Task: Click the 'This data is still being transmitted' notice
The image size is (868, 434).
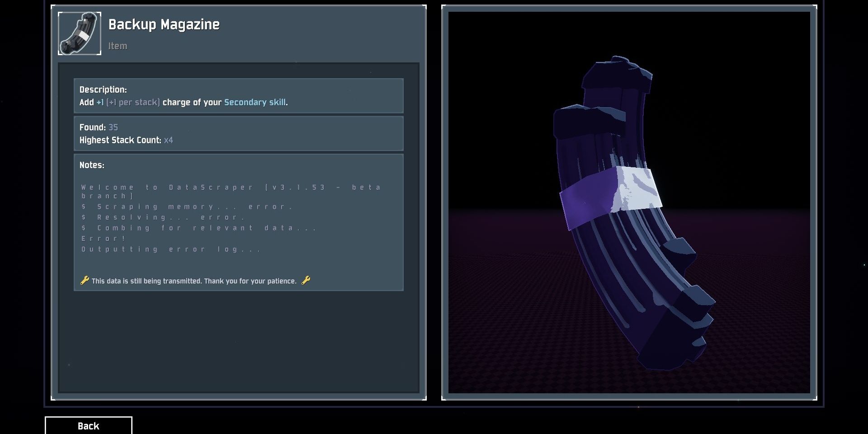Action: pyautogui.click(x=194, y=281)
